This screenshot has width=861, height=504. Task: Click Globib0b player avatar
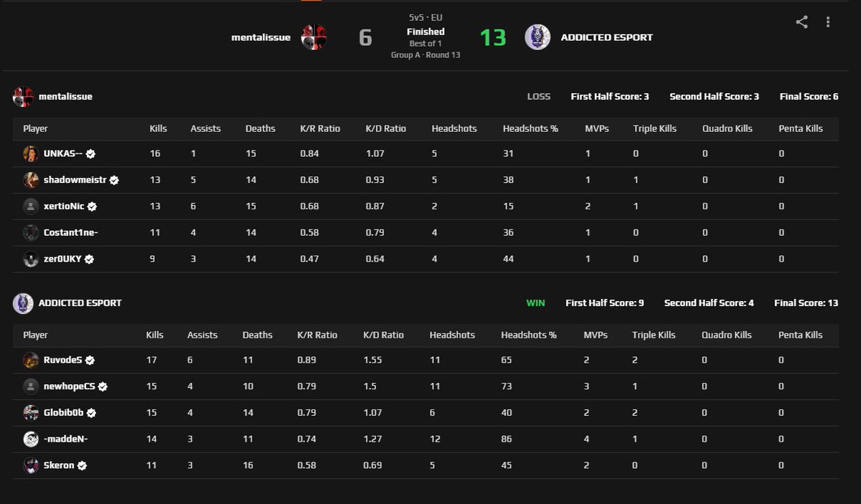coord(31,413)
